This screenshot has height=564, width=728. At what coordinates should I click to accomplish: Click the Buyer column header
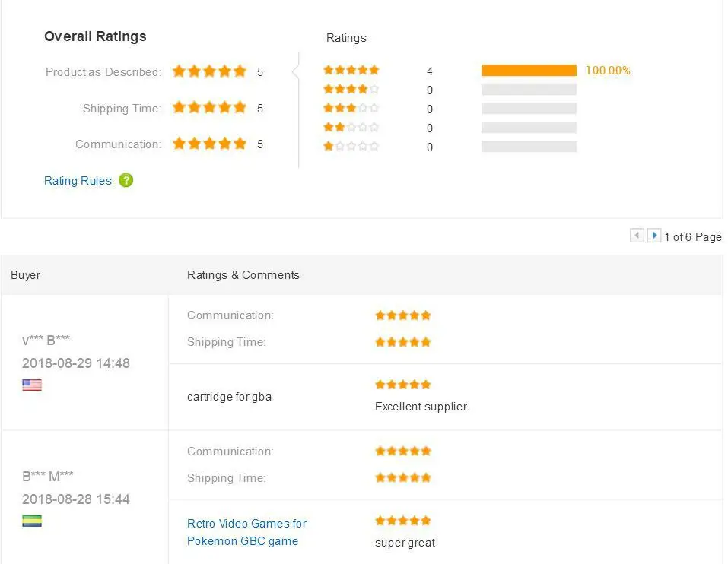tap(26, 275)
